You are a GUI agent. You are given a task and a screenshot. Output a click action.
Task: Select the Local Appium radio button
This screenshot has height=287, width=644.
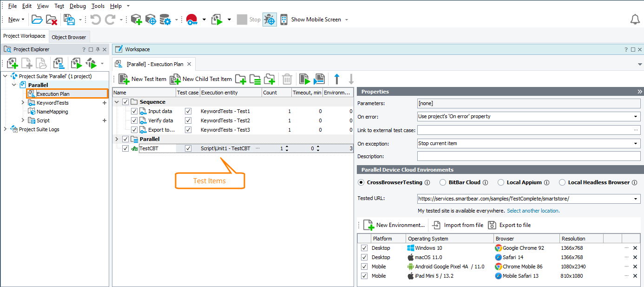tap(500, 182)
